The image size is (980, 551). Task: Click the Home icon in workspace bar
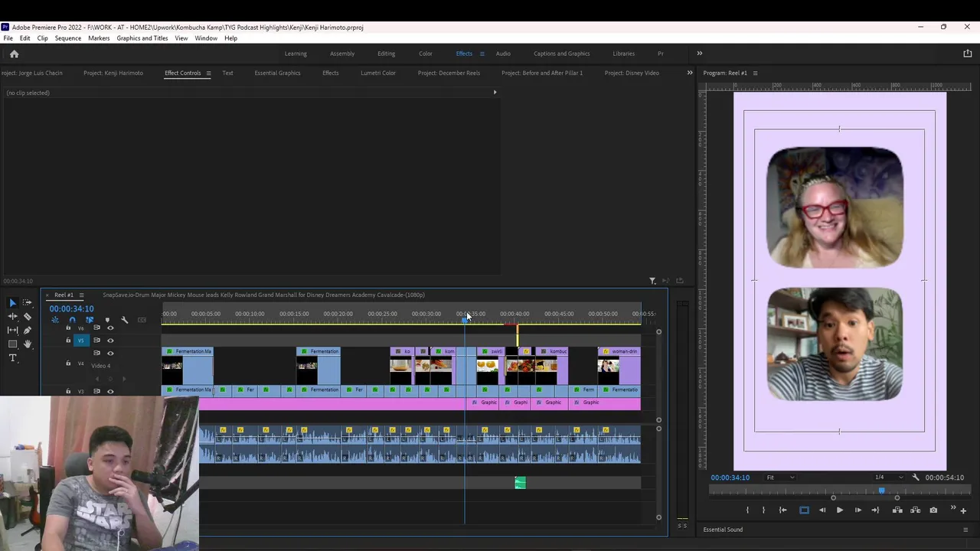(x=14, y=54)
